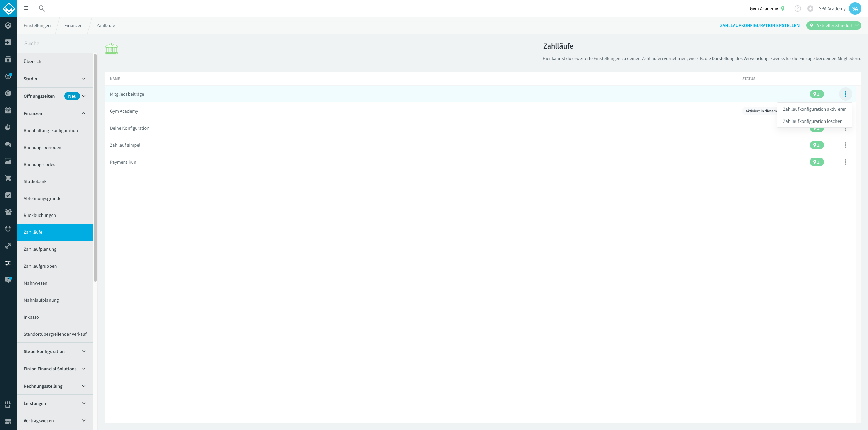
Task: Open the calendar icon in sidebar
Action: [8, 110]
